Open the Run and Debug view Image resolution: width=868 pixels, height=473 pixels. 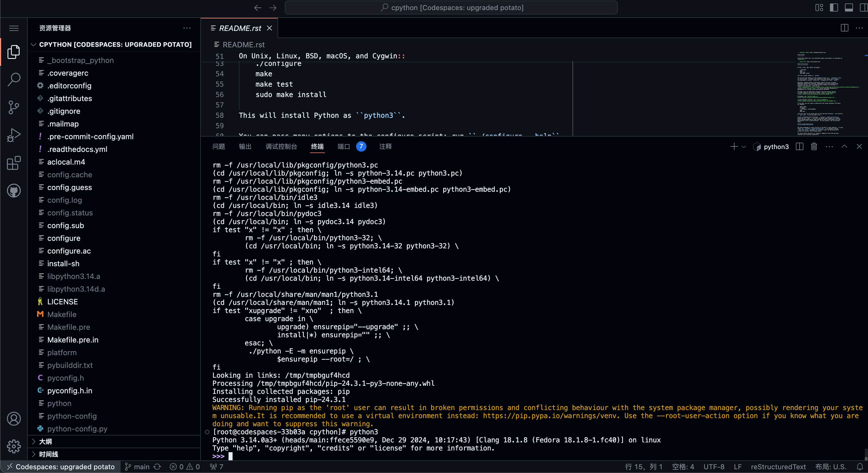[14, 135]
